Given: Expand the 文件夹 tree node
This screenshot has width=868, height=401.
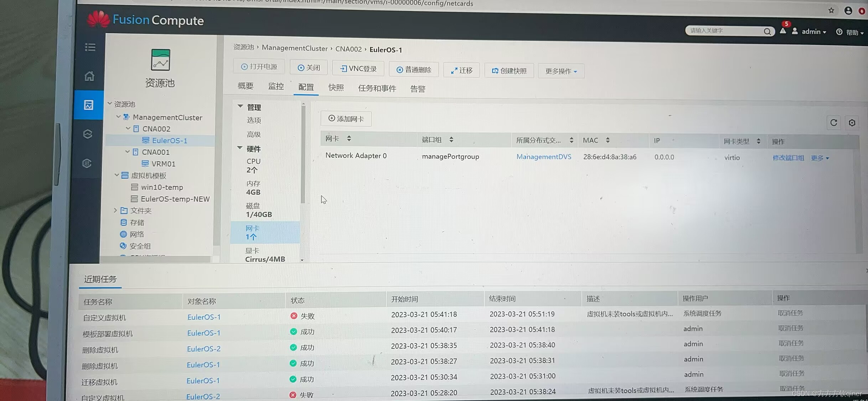Looking at the screenshot, I should (115, 210).
